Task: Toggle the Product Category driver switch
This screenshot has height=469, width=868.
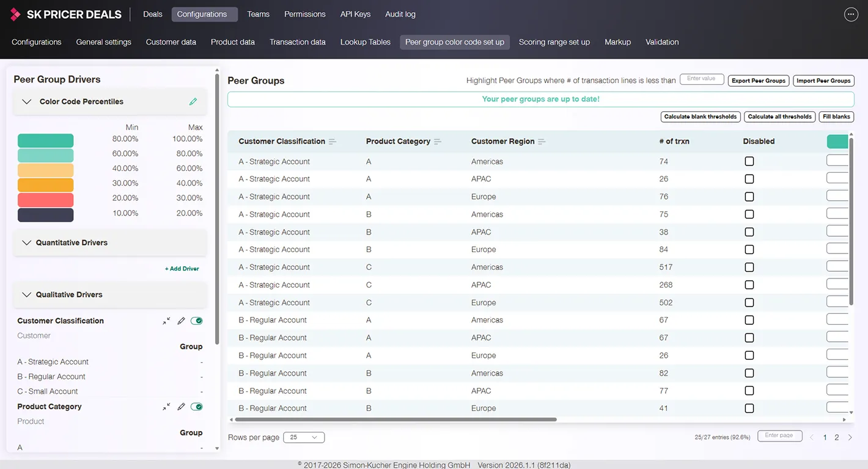Action: click(196, 407)
